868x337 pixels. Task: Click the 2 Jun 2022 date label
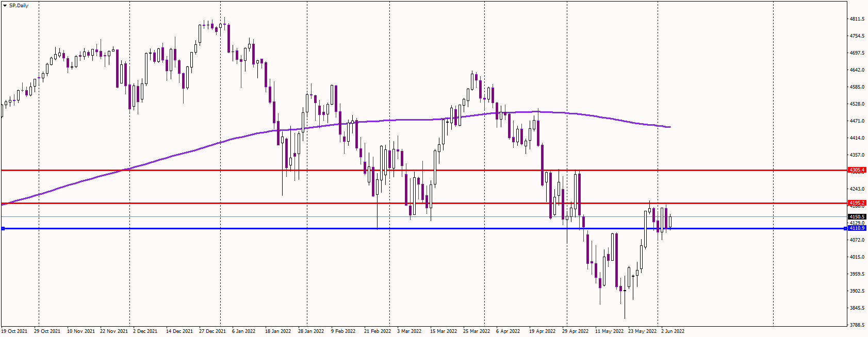673,331
